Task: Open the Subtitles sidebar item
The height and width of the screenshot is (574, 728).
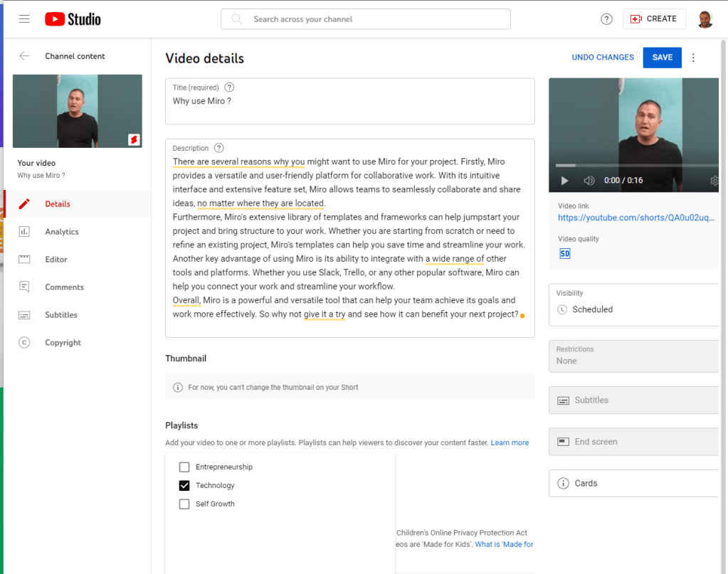Action: click(77, 314)
